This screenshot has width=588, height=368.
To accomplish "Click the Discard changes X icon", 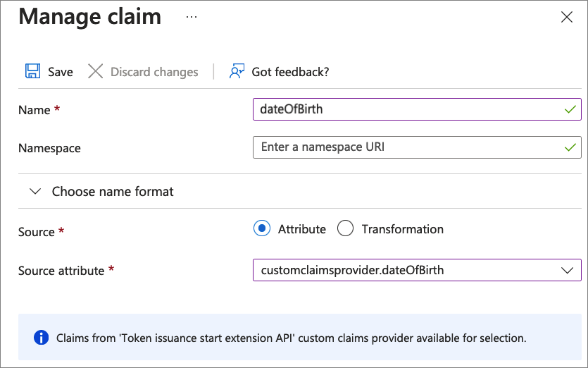I will coord(96,71).
